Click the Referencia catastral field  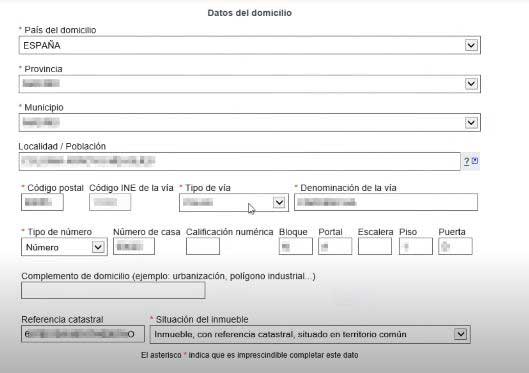(83, 334)
